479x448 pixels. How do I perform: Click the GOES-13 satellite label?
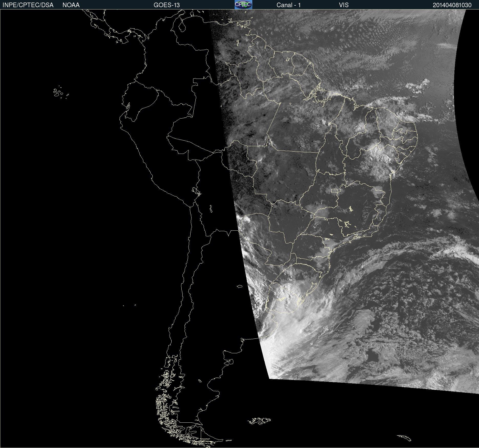tap(167, 5)
